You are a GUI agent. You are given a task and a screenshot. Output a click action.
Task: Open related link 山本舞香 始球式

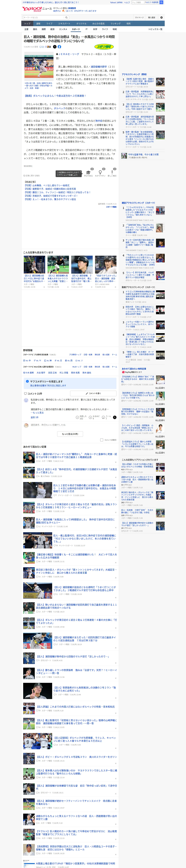point(47,185)
